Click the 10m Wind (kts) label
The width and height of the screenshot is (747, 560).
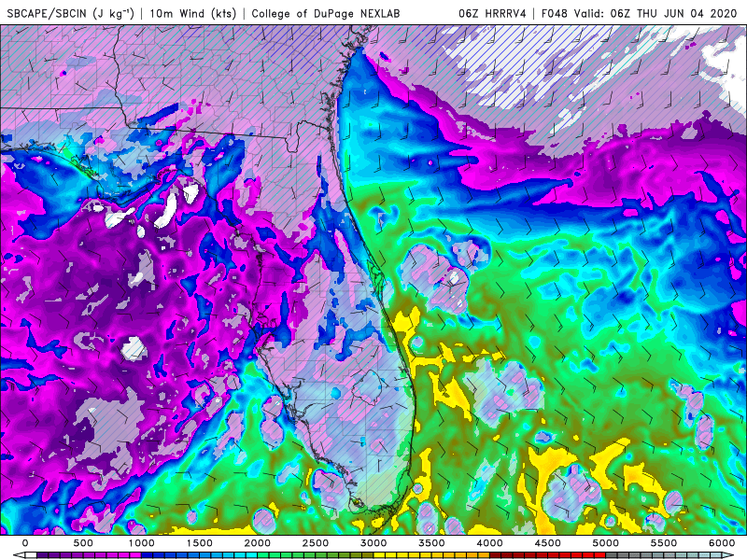coord(193,13)
